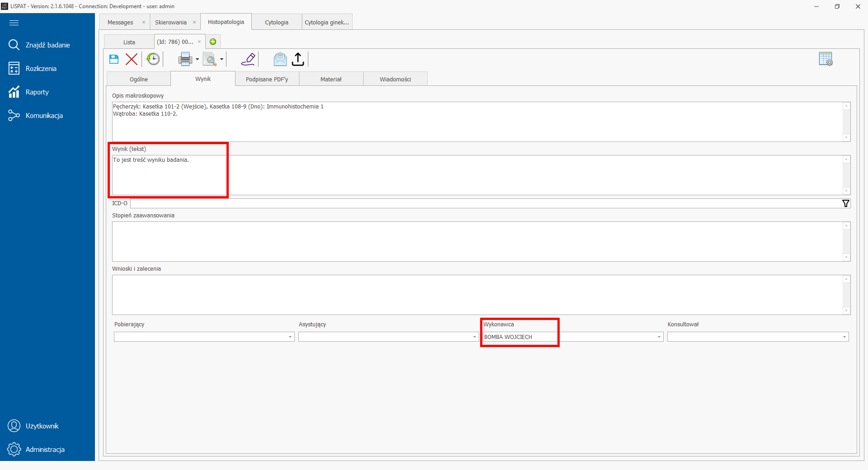Expand the Pobierający dropdown
This screenshot has width=868, height=470.
click(x=290, y=337)
